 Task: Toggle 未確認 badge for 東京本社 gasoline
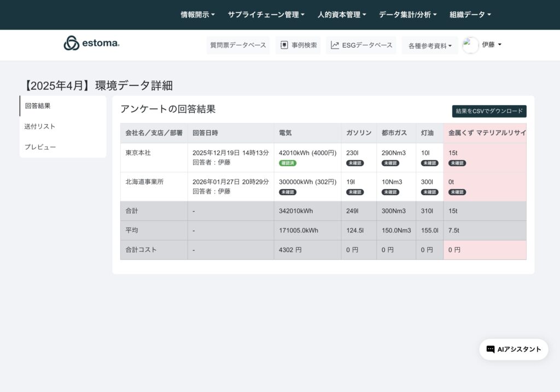[x=355, y=163]
